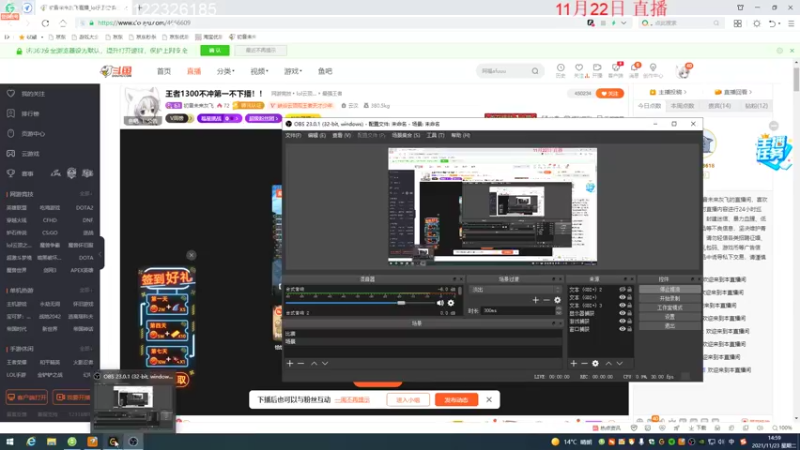Viewport: 800px width, 450px height.
Task: Open Douyu 开播 camera icon
Action: point(597,70)
